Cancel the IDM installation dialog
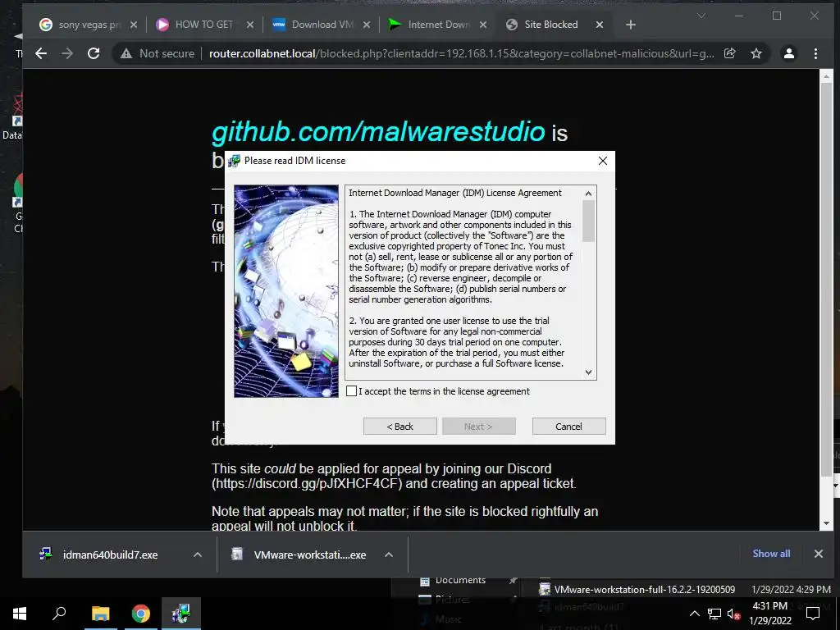The height and width of the screenshot is (630, 840). 568,427
